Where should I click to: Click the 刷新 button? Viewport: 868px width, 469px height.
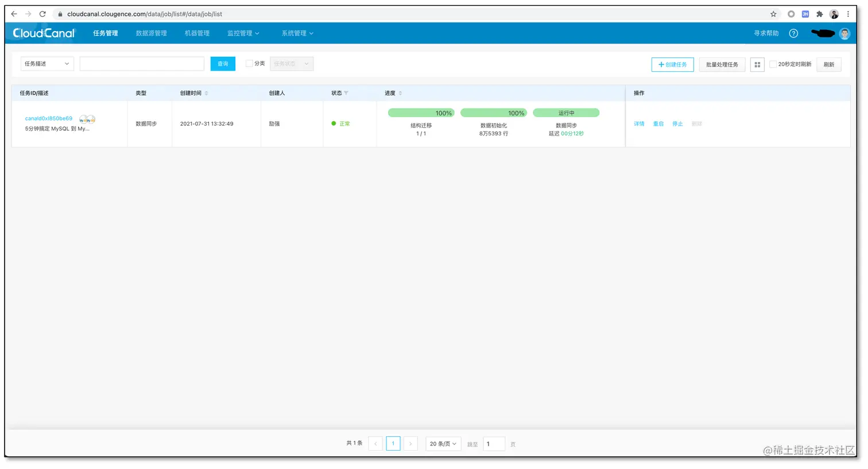[829, 64]
